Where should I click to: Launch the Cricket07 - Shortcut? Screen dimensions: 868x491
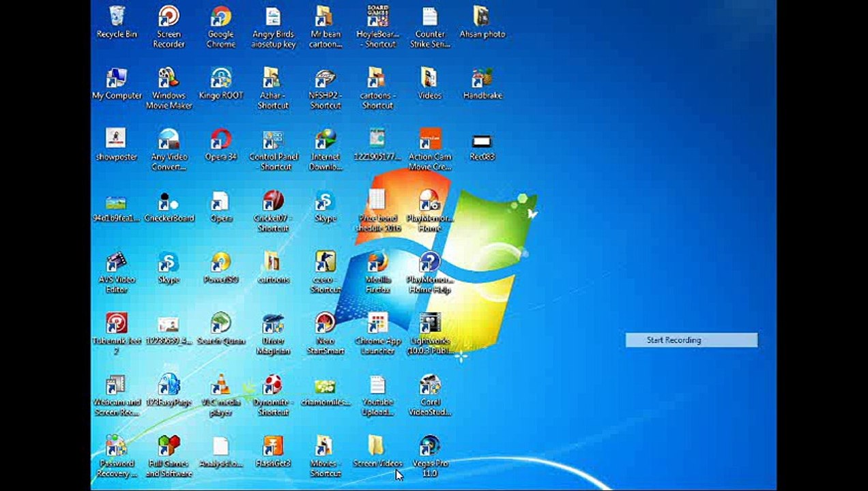coord(273,211)
